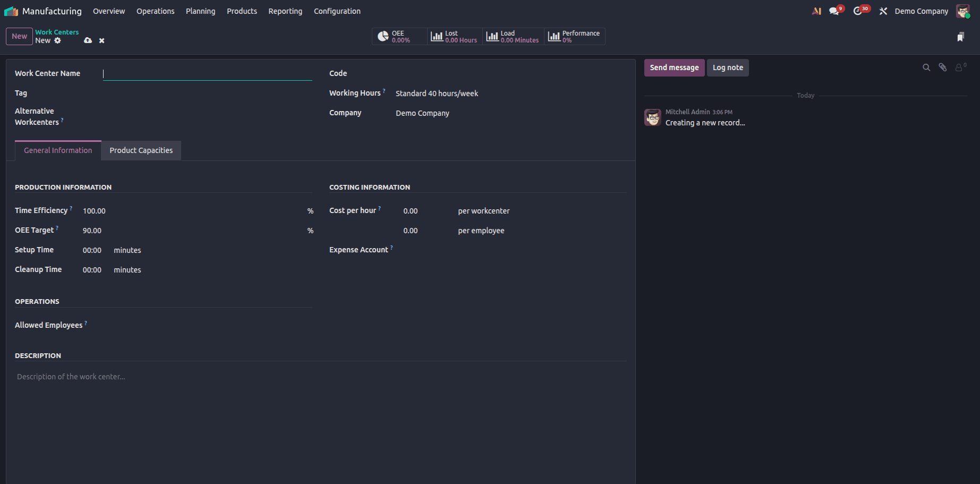
Task: Open the Working Hours dropdown
Action: (x=437, y=93)
